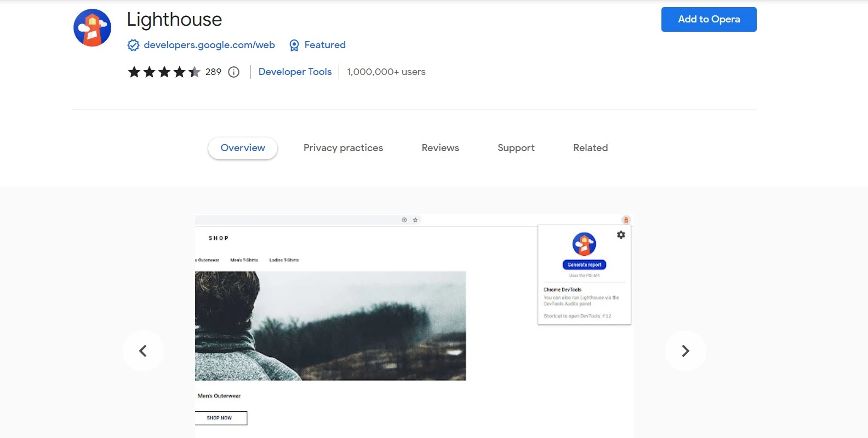Image resolution: width=868 pixels, height=438 pixels.
Task: Click the 289 ratings count
Action: coord(213,72)
